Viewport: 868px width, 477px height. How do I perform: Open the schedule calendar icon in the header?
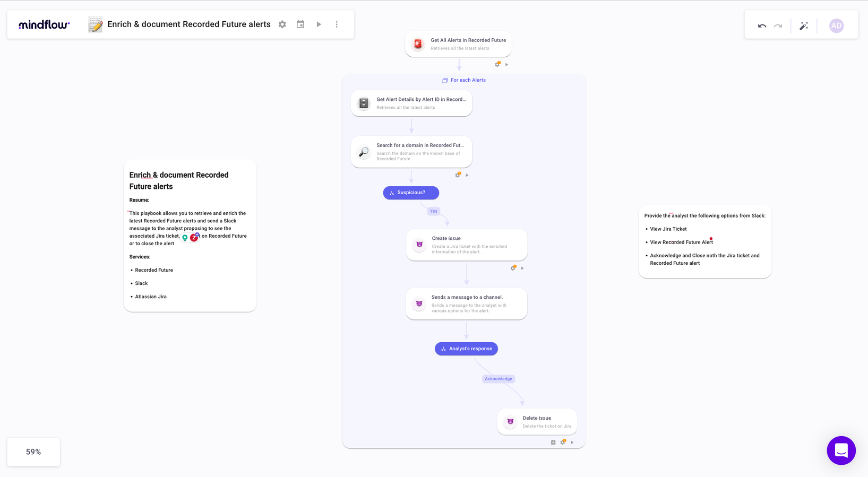[300, 24]
